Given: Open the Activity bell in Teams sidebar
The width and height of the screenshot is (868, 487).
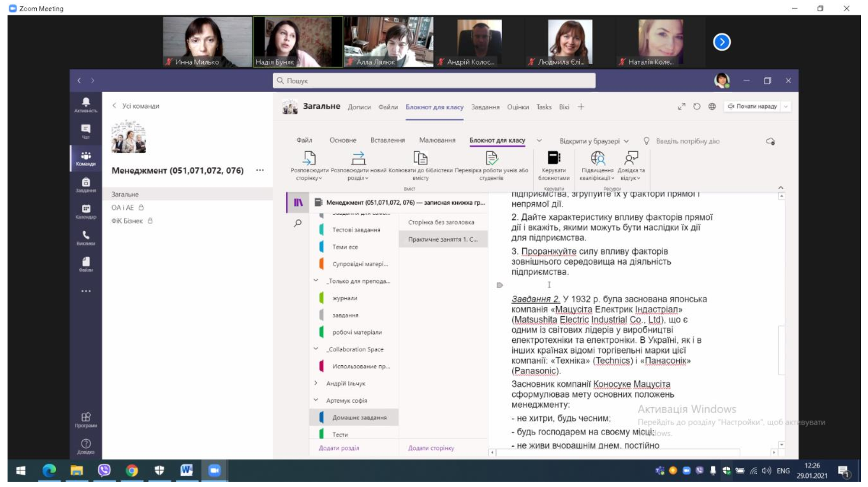Looking at the screenshot, I should tap(86, 104).
